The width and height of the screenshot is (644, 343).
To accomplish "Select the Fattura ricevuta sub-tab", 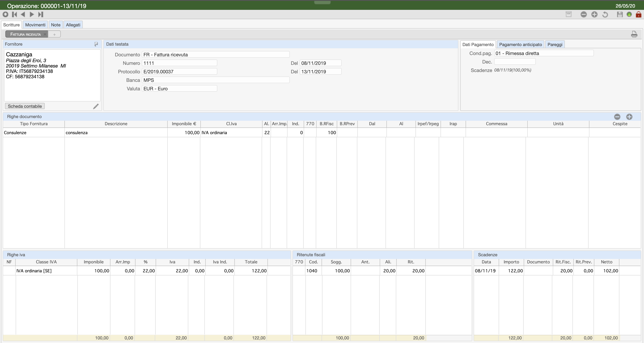I will pyautogui.click(x=25, y=34).
